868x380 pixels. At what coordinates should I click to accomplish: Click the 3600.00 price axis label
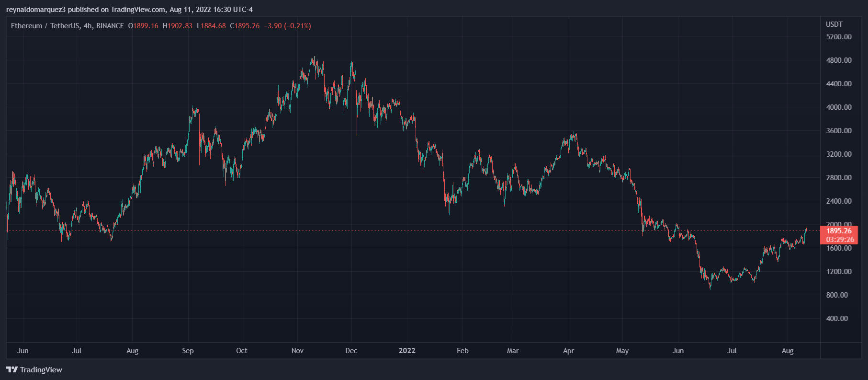click(839, 131)
